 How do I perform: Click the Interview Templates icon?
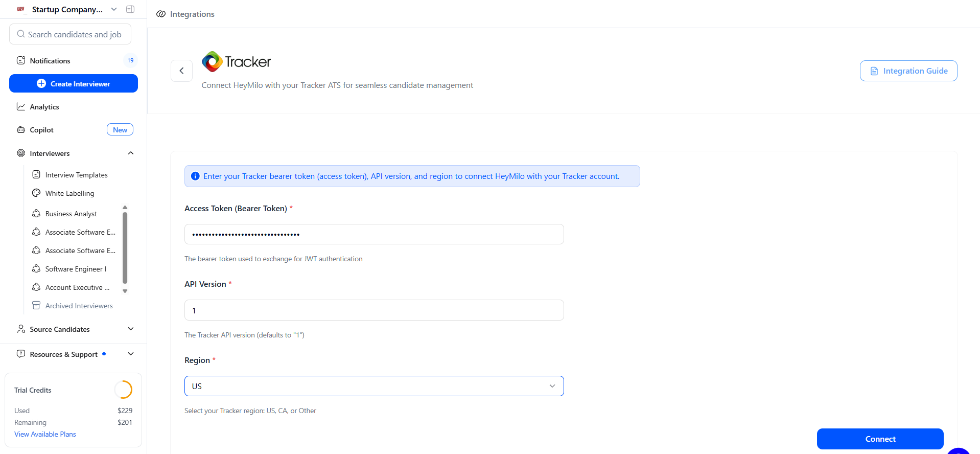point(36,175)
